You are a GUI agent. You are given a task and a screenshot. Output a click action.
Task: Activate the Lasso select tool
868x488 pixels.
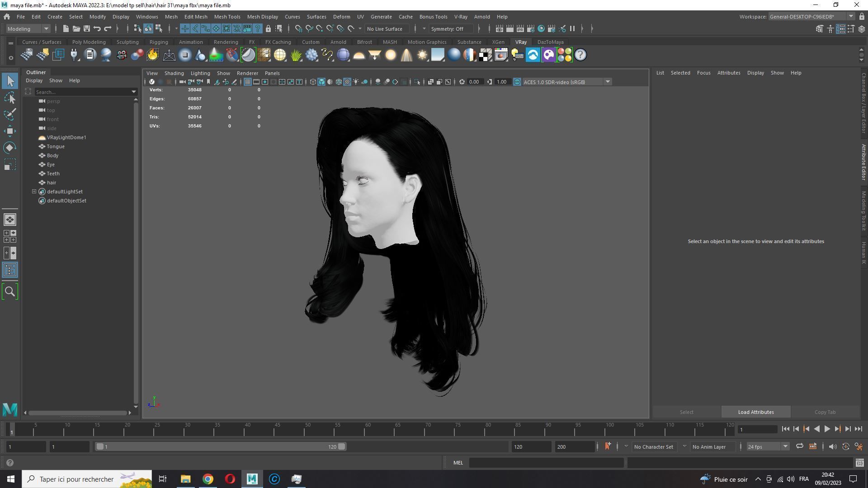tap(10, 98)
